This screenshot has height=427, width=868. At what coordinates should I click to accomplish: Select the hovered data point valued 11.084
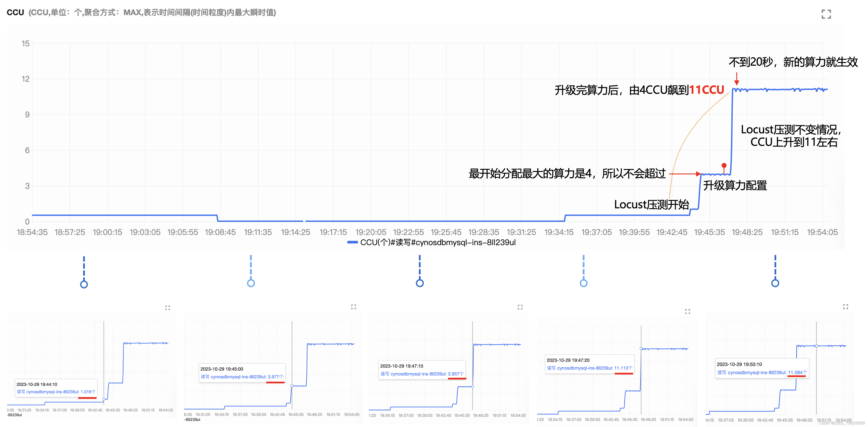point(816,346)
